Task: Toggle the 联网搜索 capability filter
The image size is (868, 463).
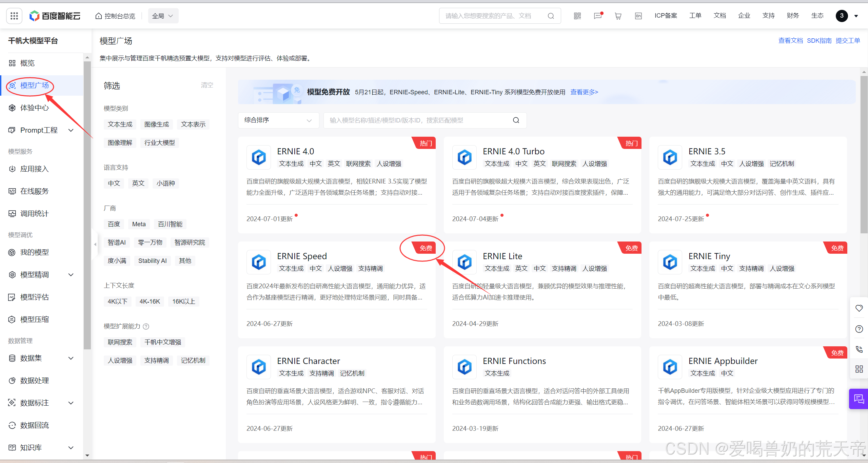Action: [120, 342]
